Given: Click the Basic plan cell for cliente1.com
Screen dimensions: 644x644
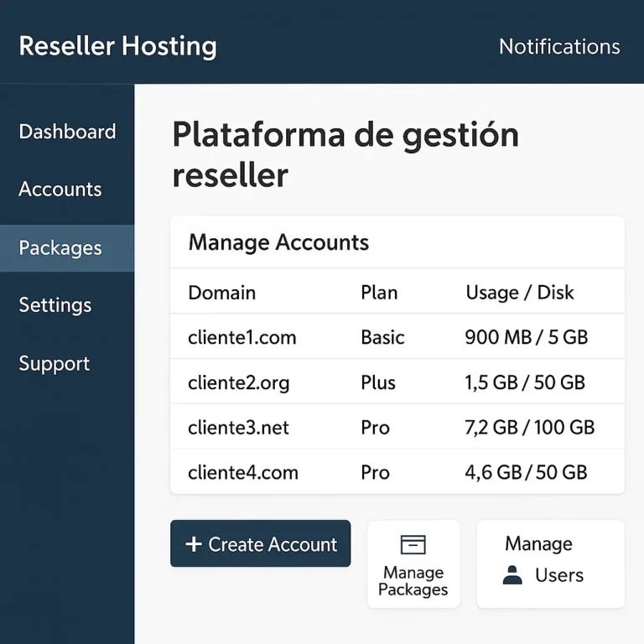Looking at the screenshot, I should (x=382, y=338).
